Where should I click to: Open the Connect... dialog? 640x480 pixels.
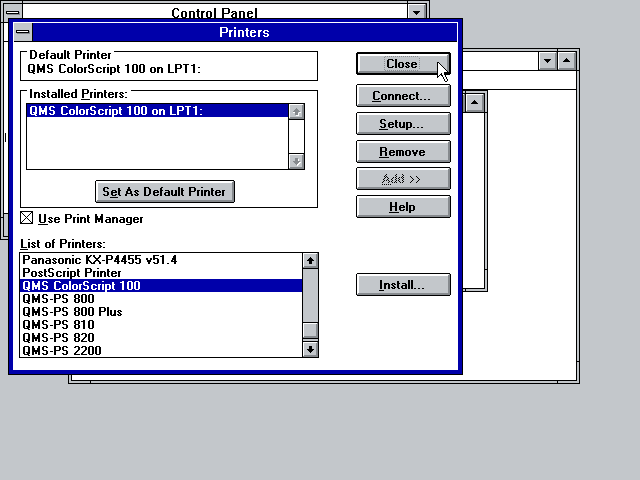402,96
